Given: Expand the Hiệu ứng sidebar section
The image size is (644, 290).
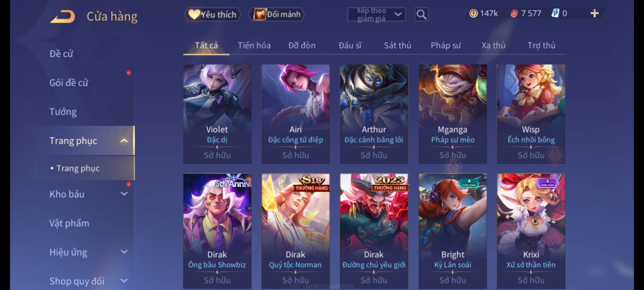Looking at the screenshot, I should click(x=124, y=252).
